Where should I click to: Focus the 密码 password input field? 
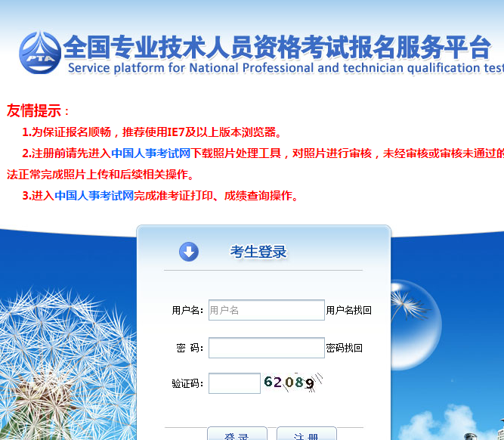[x=267, y=348]
